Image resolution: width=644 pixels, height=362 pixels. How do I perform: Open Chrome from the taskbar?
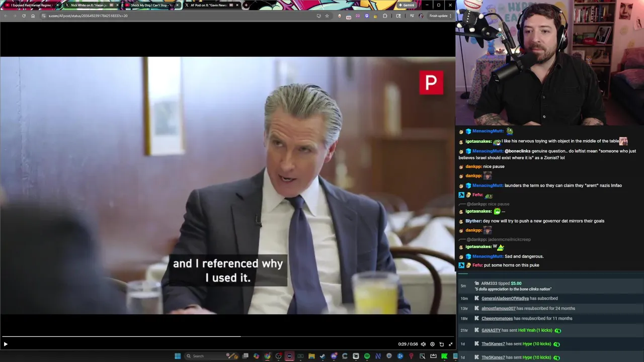pyautogui.click(x=267, y=356)
